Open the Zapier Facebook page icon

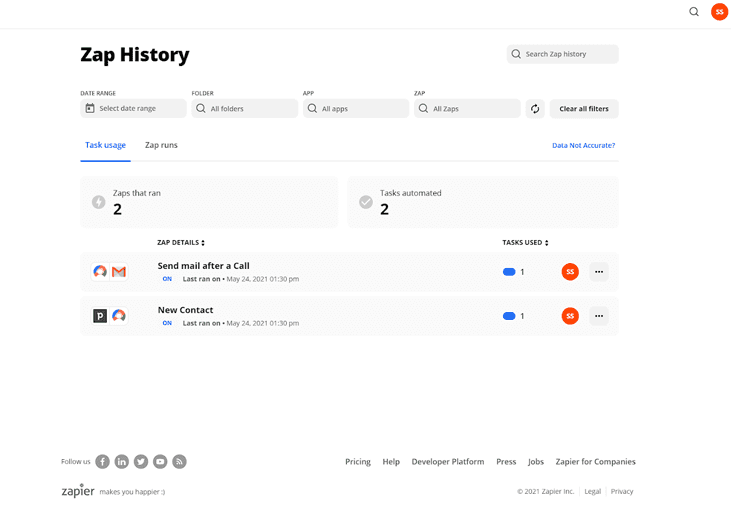point(102,461)
